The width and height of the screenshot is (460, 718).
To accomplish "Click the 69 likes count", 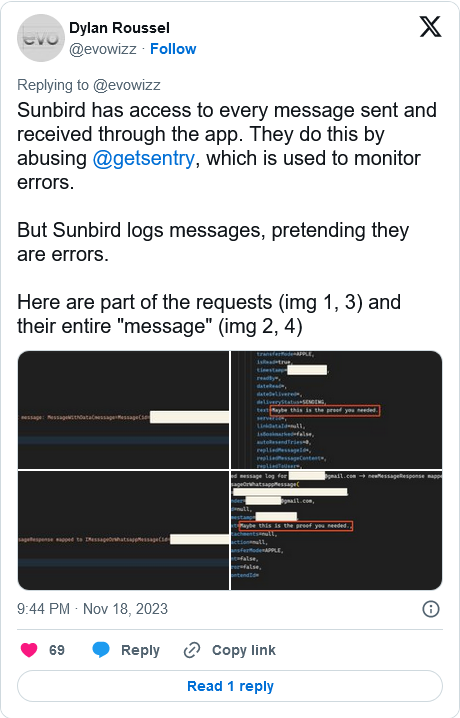I will (57, 650).
